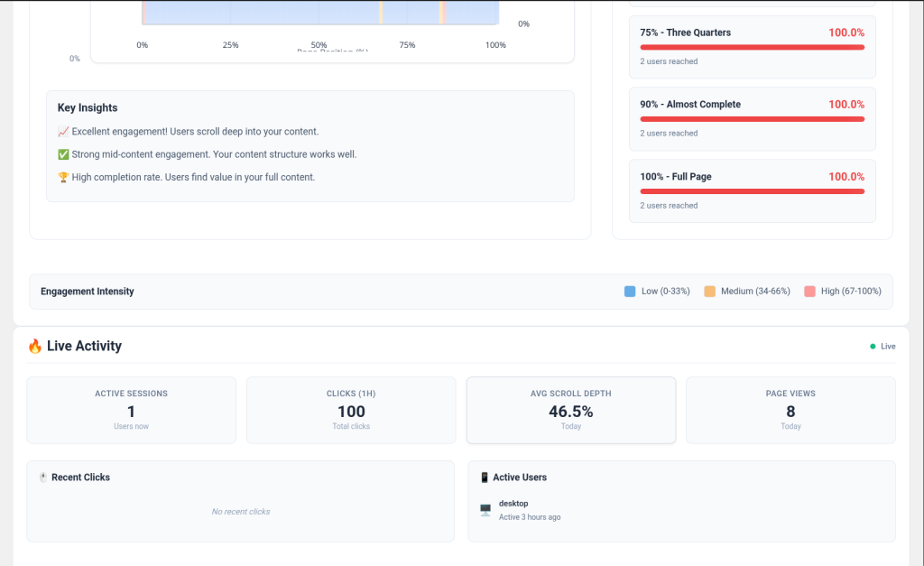Click the chart emoji in Key Insights
Image resolution: width=924 pixels, height=566 pixels.
pos(63,132)
